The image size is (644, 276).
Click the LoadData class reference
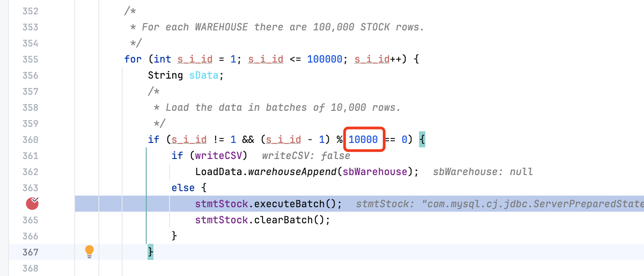tap(218, 172)
